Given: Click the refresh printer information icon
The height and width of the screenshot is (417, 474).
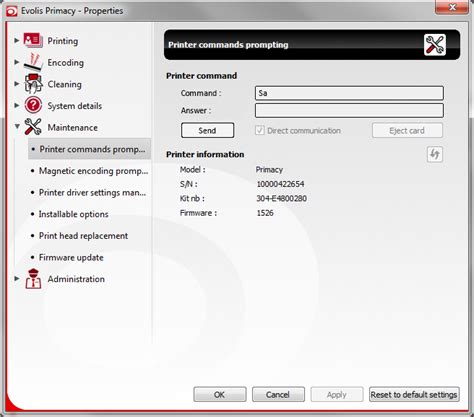Looking at the screenshot, I should (435, 154).
